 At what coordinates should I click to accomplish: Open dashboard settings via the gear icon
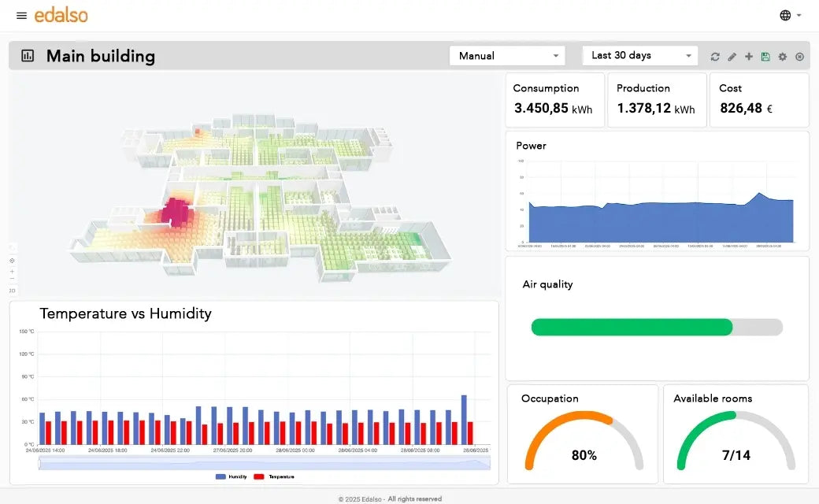click(x=782, y=56)
